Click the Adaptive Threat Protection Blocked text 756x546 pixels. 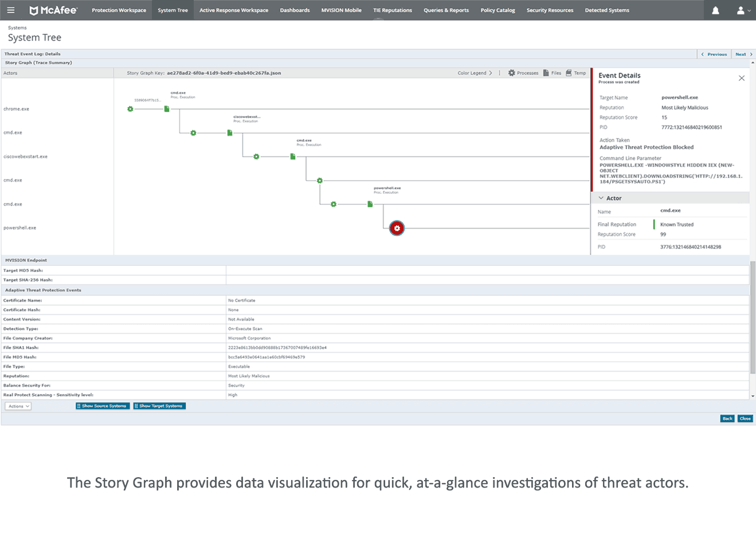tap(647, 147)
